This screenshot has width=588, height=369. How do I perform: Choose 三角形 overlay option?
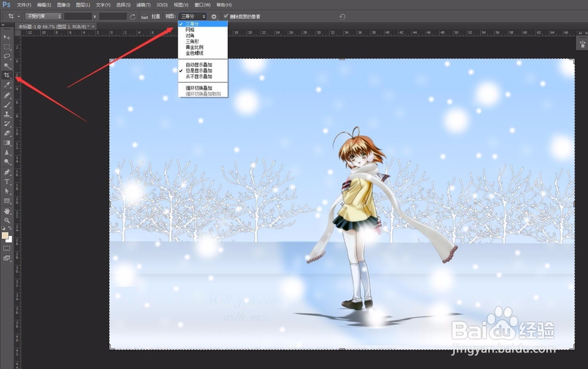tap(203, 41)
